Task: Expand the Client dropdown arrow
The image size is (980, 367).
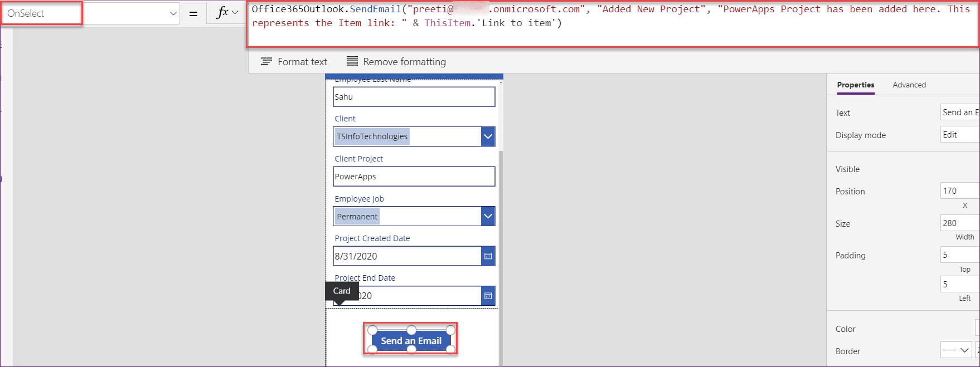Action: (x=488, y=136)
